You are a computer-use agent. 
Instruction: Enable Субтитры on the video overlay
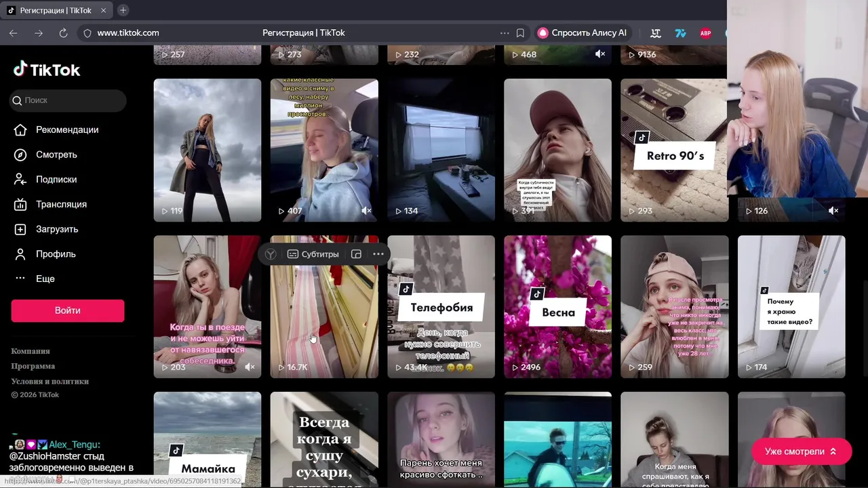(x=313, y=254)
